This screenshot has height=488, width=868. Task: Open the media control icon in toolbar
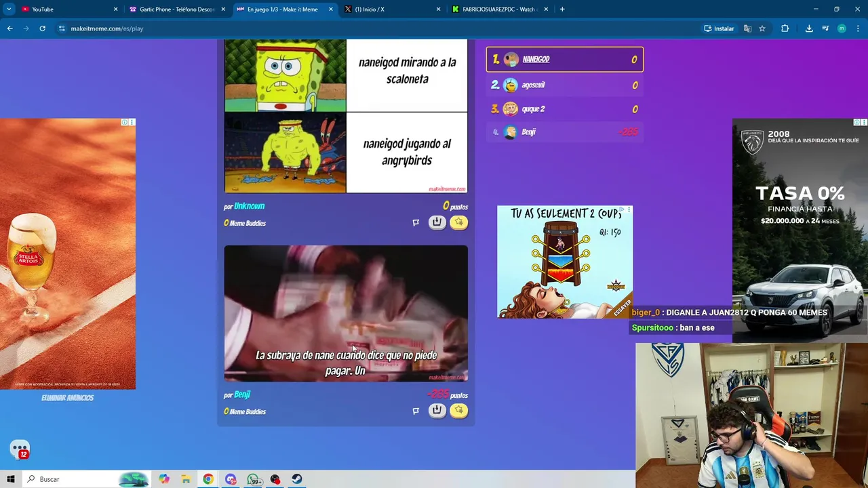tap(825, 28)
